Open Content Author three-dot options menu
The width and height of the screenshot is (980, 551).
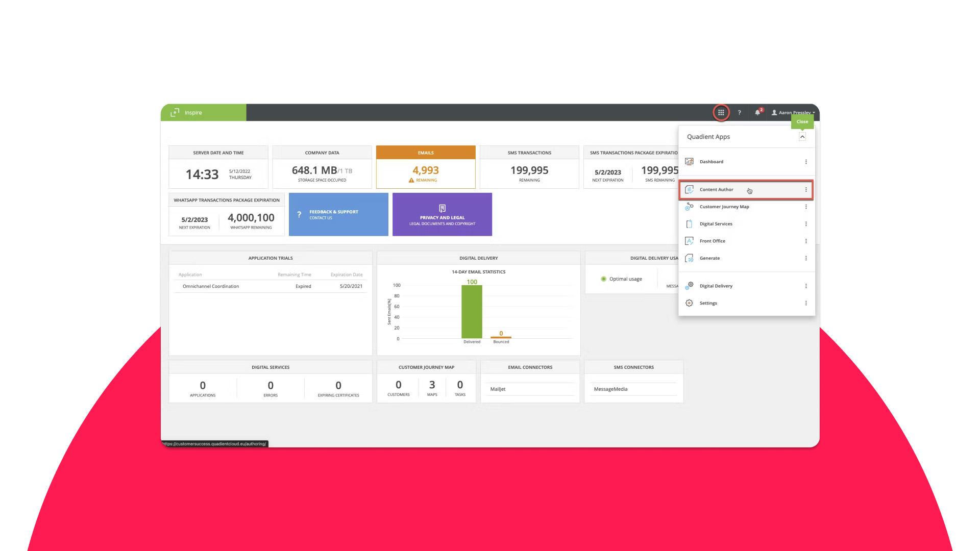tap(806, 190)
